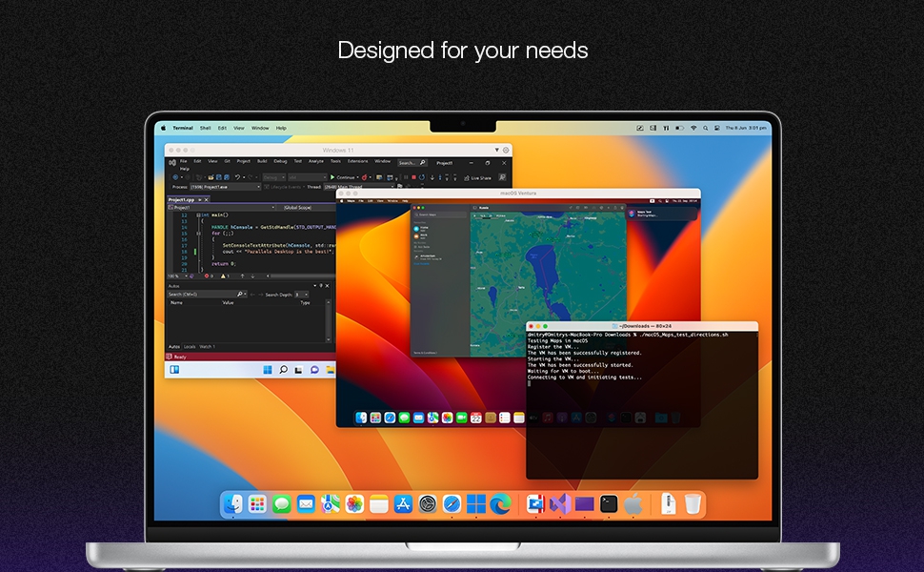924x572 pixels.
Task: Open Task View in Windows 11 taskbar
Action: point(299,370)
